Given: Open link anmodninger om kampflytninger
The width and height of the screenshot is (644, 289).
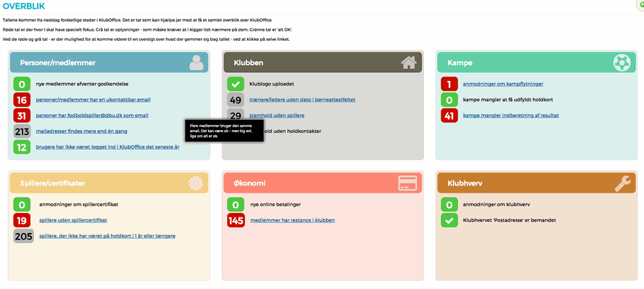Looking at the screenshot, I should click(x=503, y=84).
